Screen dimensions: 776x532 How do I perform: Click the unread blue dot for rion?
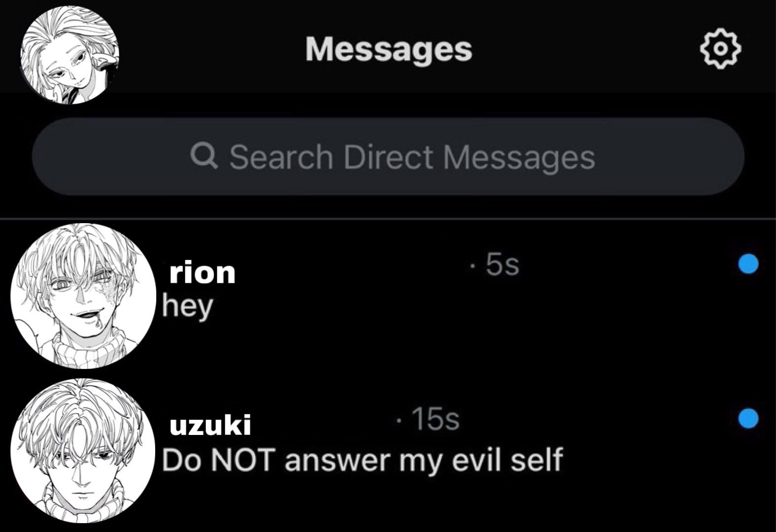click(748, 264)
